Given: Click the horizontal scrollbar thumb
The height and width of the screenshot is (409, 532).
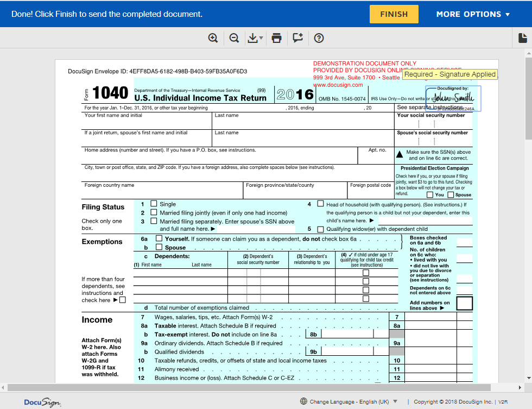Looking at the screenshot, I should 249,387.
